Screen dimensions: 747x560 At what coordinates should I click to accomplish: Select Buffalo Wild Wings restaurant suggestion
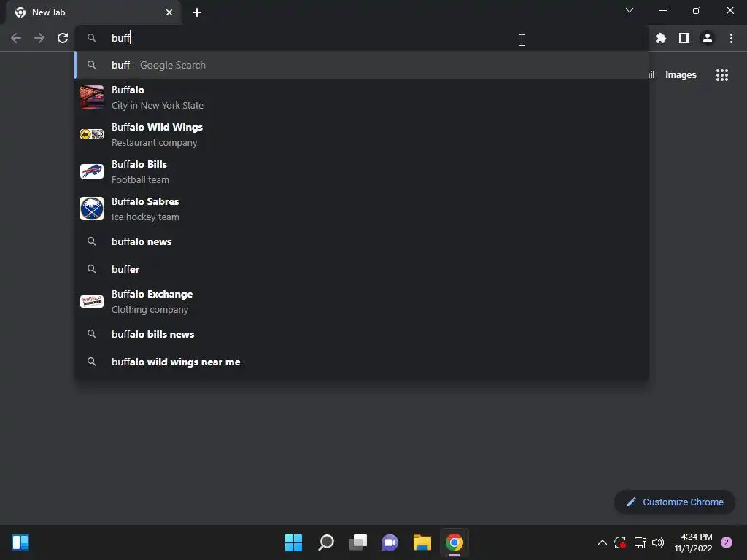click(362, 134)
